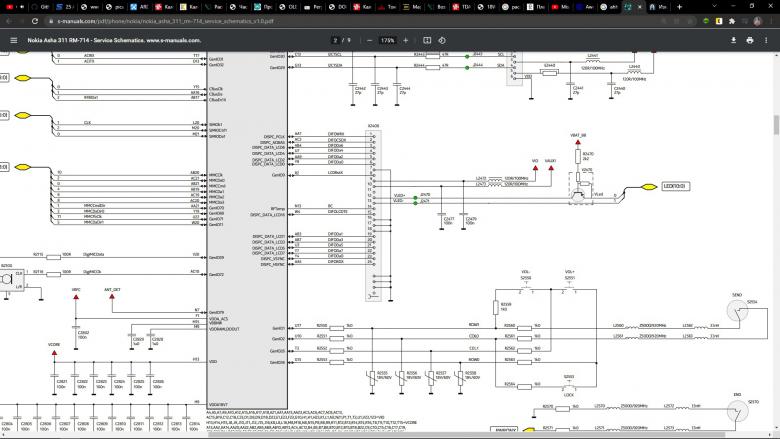Image resolution: width=780 pixels, height=439 pixels.
Task: Switch to the 'TDA' tab
Action: pos(462,7)
